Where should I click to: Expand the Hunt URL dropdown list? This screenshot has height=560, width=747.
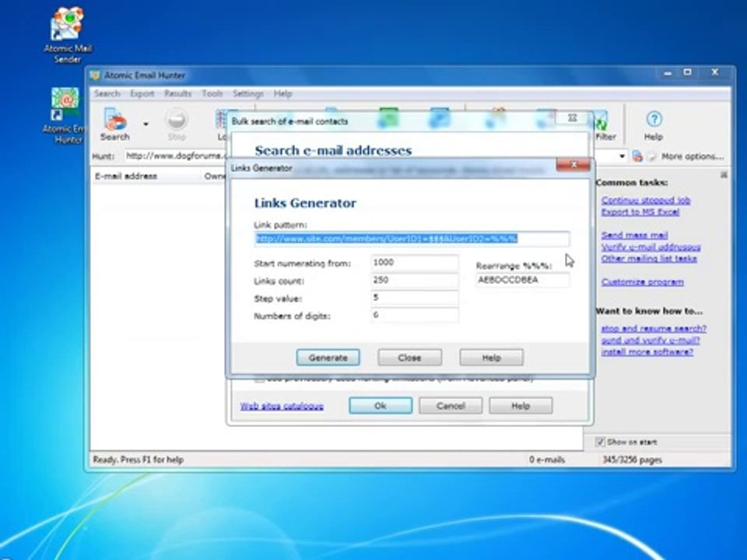point(622,156)
